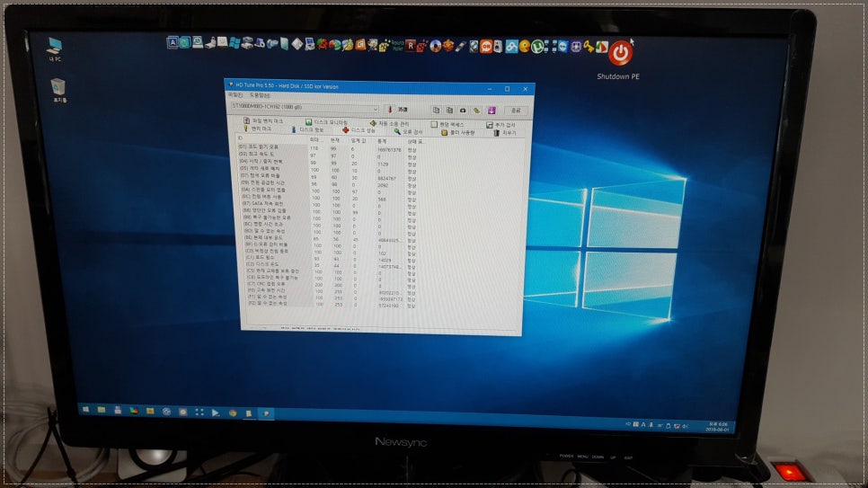Select the 디스크 상태 tab with red cross
The height and width of the screenshot is (488, 868).
click(x=359, y=130)
